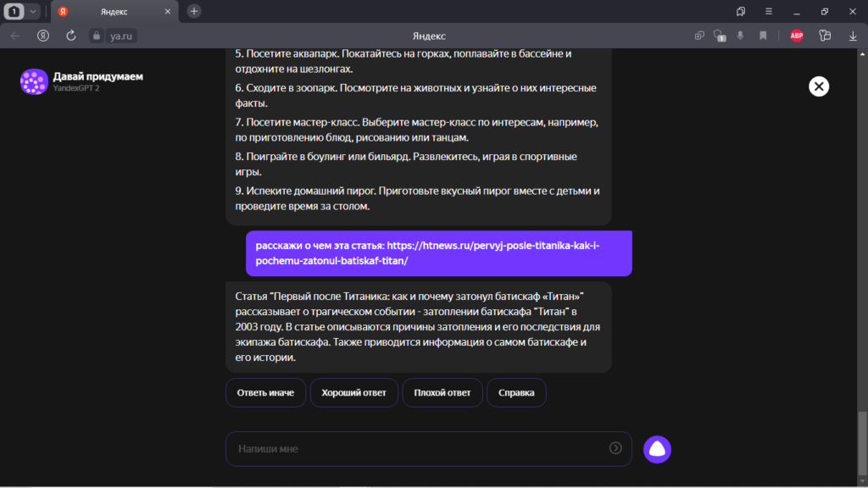Click the ya.ru address field

tap(120, 36)
